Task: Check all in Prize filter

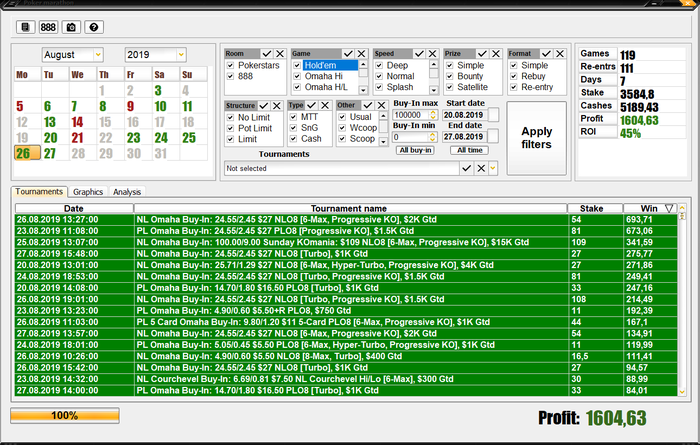Action: [483, 54]
